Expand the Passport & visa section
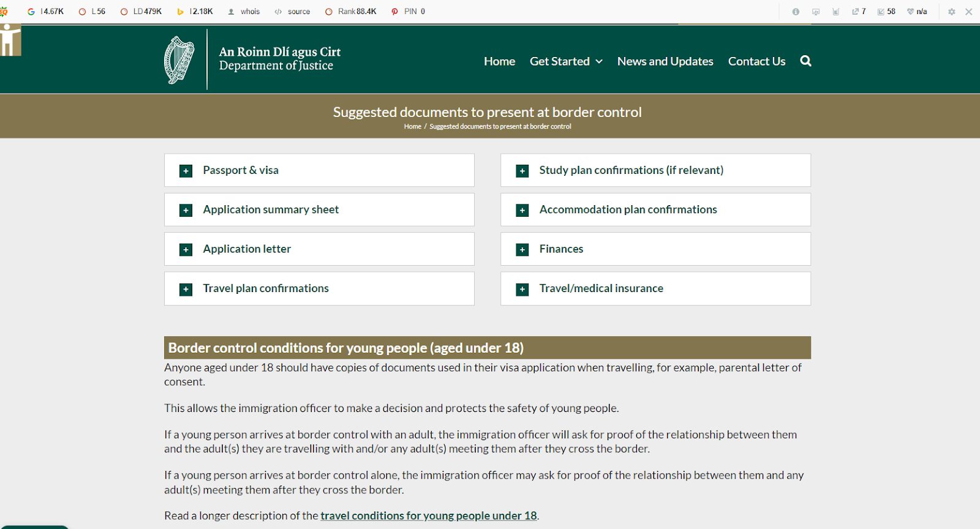This screenshot has height=529, width=980. [x=319, y=170]
